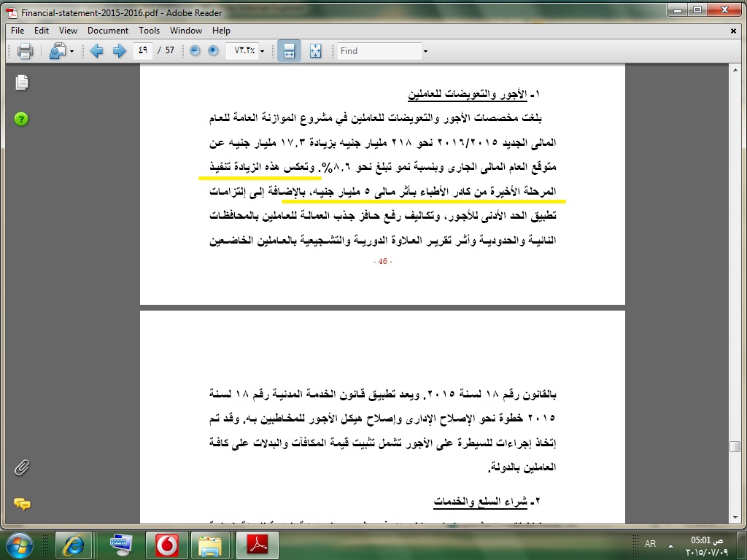Open the Window menu
Image resolution: width=747 pixels, height=560 pixels.
pyautogui.click(x=186, y=31)
